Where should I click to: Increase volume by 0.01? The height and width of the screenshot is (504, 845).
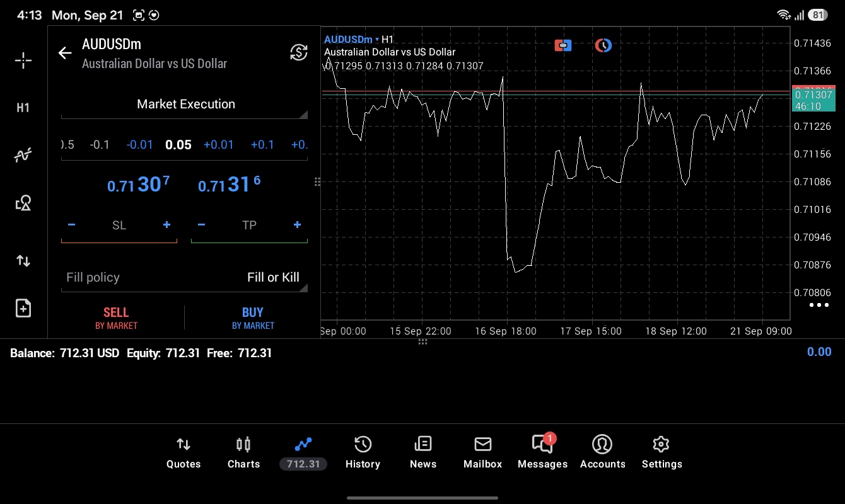click(219, 145)
